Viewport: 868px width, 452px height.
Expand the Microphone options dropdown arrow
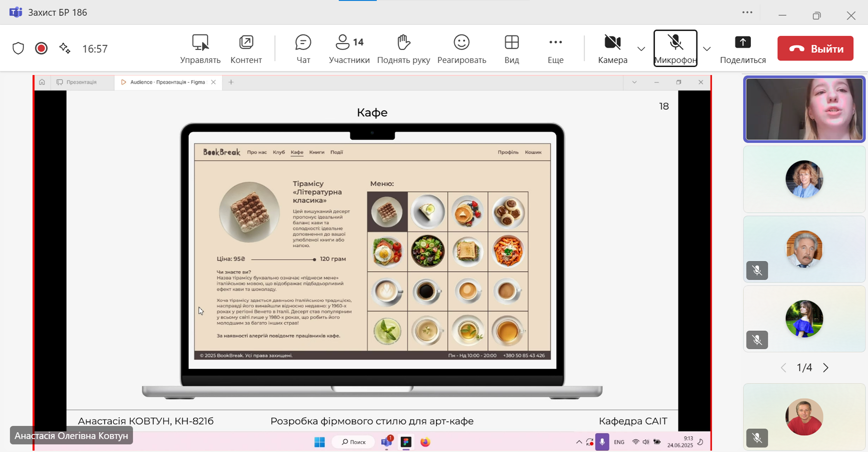707,49
